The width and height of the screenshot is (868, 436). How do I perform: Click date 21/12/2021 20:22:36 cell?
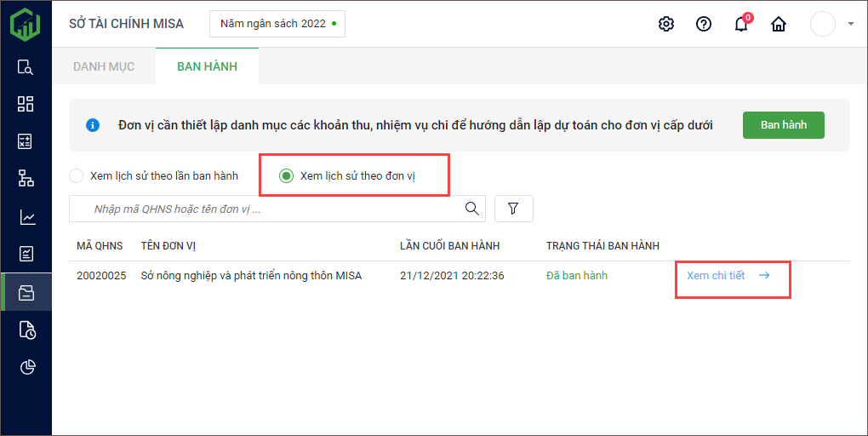coord(452,275)
